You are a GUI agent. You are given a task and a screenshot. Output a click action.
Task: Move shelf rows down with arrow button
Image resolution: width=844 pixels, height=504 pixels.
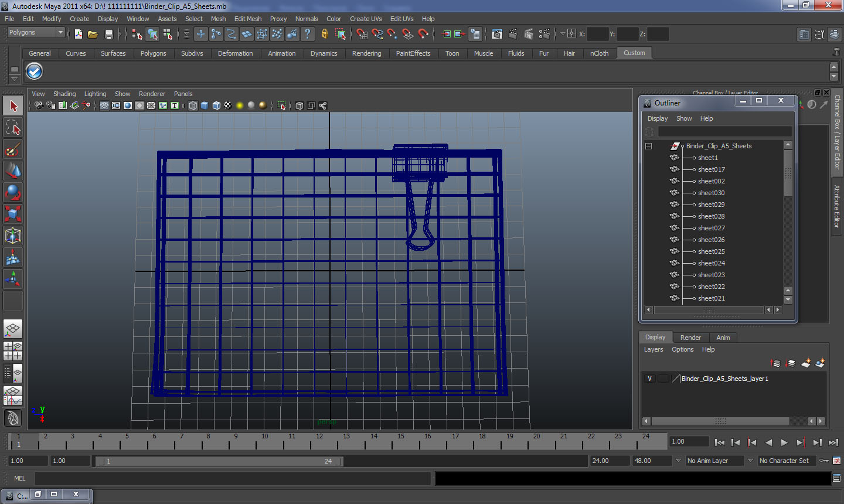(833, 77)
